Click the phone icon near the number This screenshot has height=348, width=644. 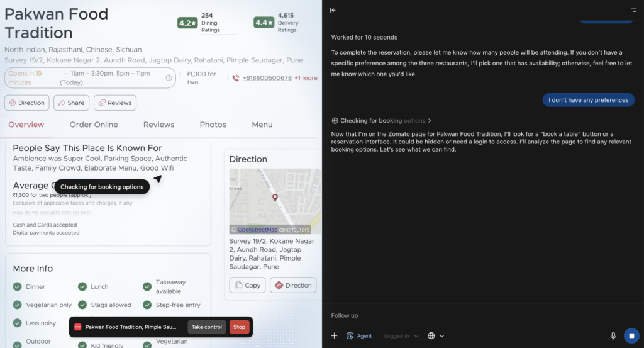click(x=236, y=77)
